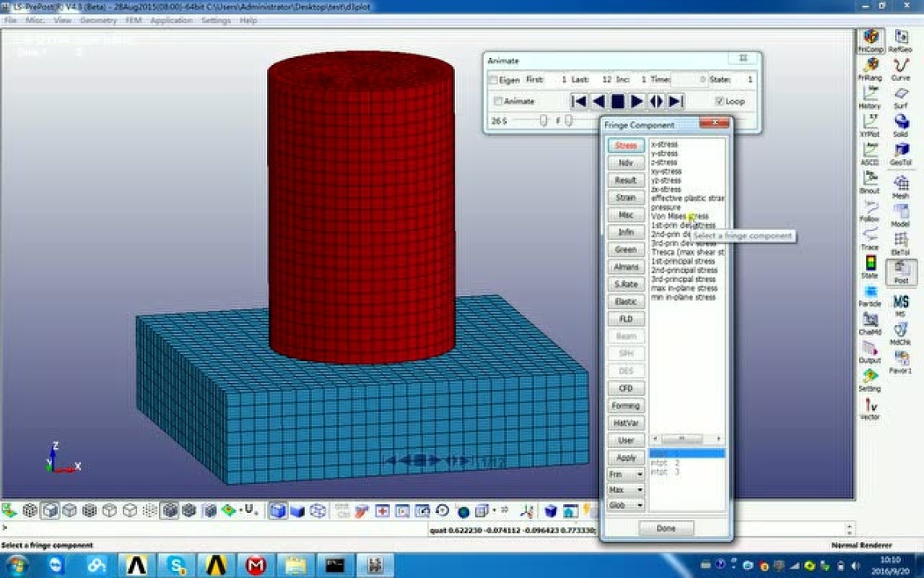This screenshot has width=924, height=578.
Task: Toggle the Animate checkbox
Action: tap(499, 101)
